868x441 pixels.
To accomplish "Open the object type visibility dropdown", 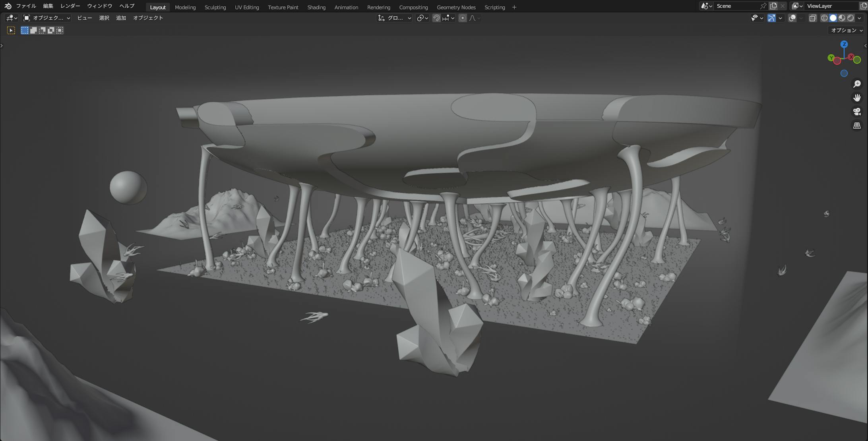I will 757,18.
